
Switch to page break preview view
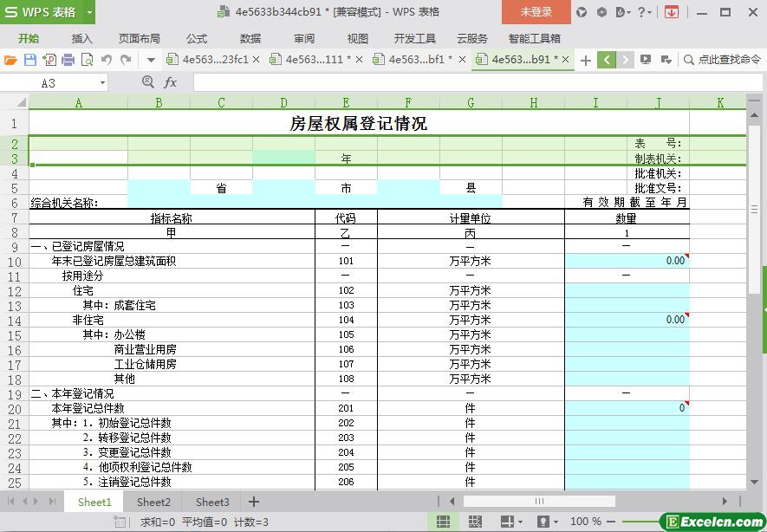[475, 522]
